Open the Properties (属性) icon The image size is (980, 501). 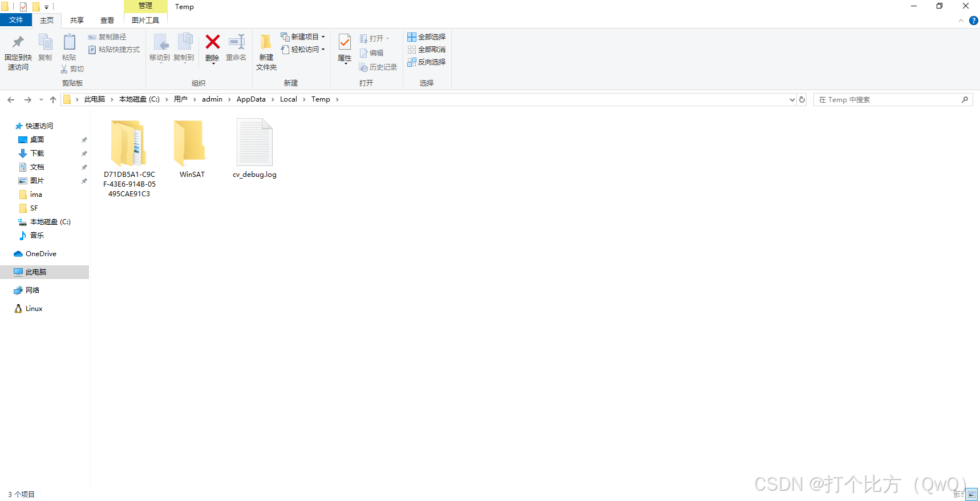[345, 42]
